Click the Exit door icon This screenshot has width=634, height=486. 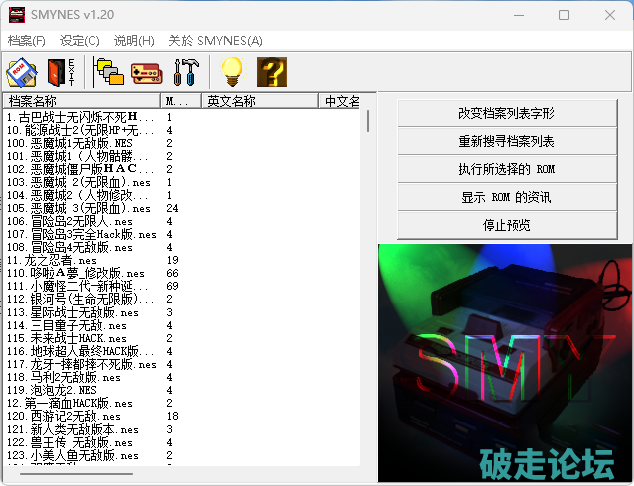(61, 71)
